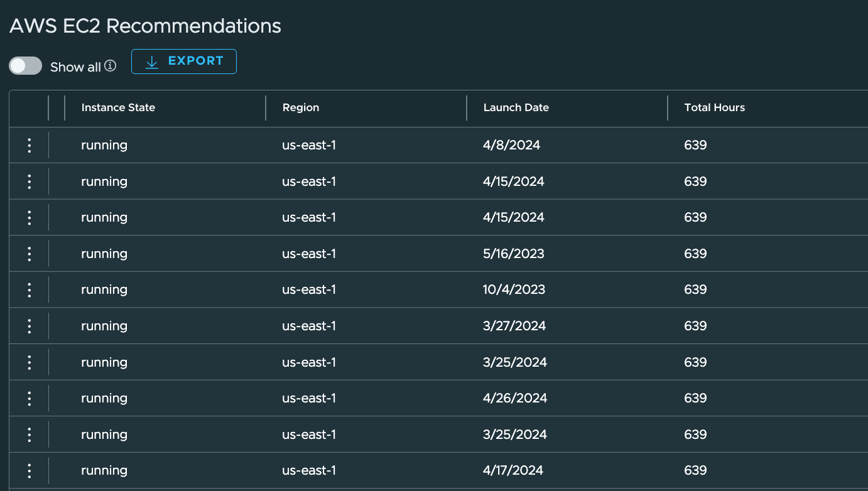Click us-east-1 in the 10/4/2023 row

pyautogui.click(x=309, y=289)
